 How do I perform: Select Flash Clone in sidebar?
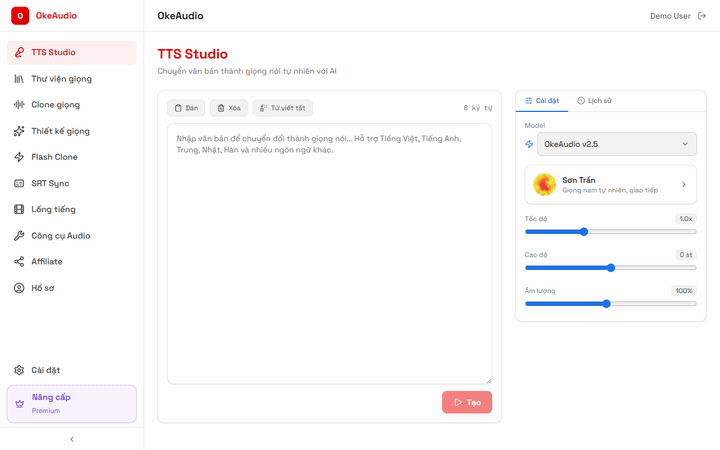pos(72,157)
